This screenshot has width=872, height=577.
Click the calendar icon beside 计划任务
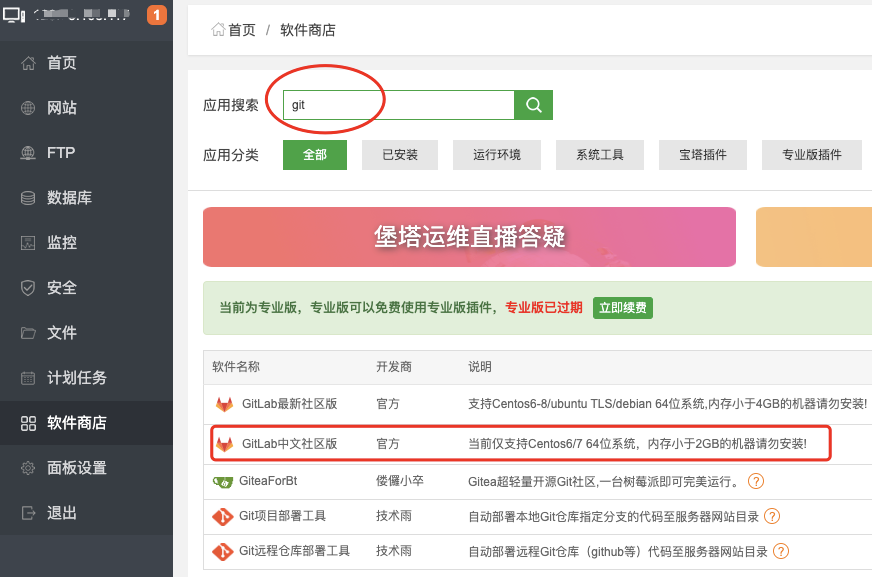coord(28,378)
